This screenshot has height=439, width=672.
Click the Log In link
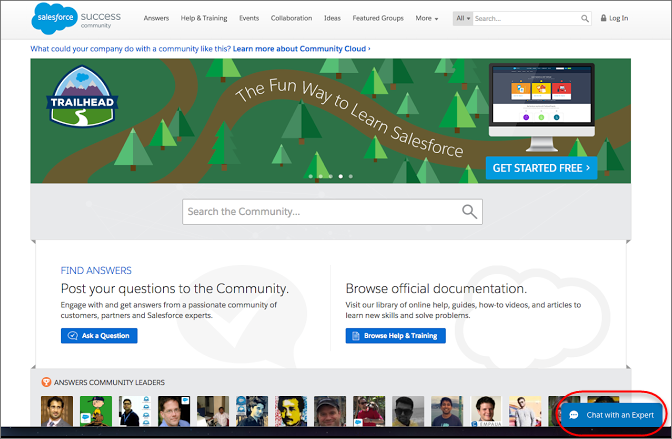[618, 18]
